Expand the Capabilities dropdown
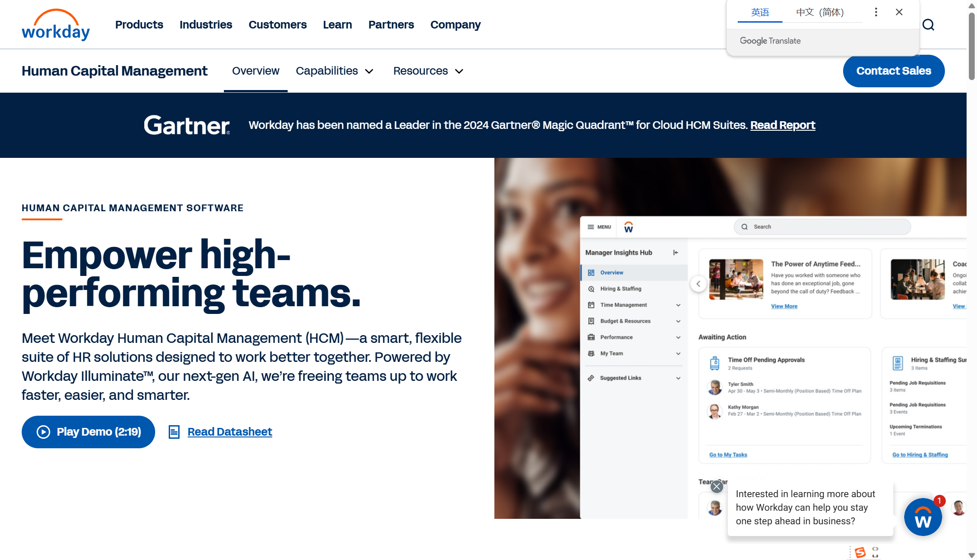 coord(334,71)
